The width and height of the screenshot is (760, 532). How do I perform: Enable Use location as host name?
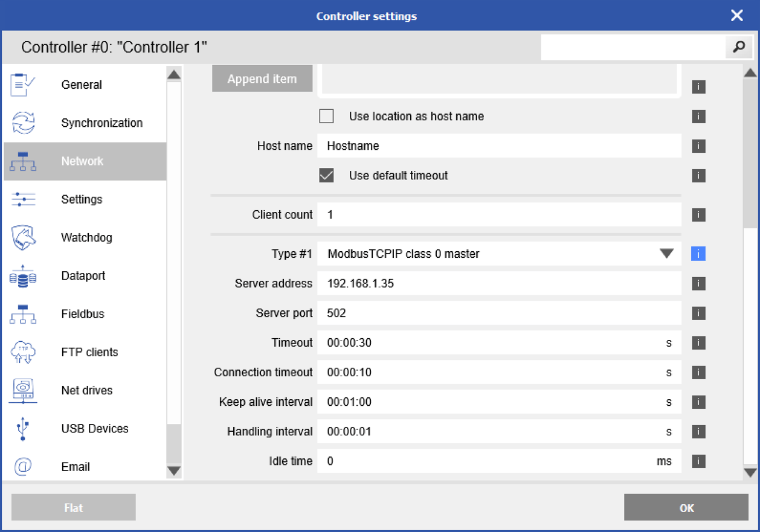coord(326,116)
